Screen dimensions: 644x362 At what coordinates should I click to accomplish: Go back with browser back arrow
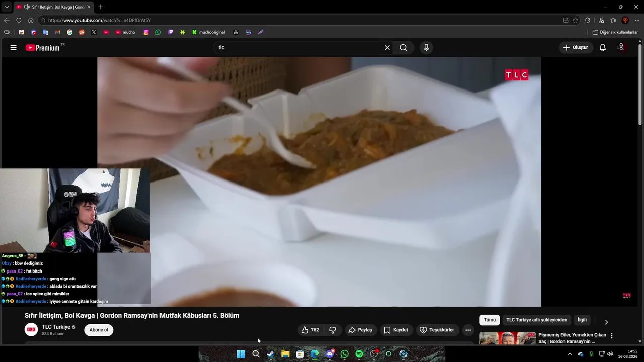coord(7,20)
